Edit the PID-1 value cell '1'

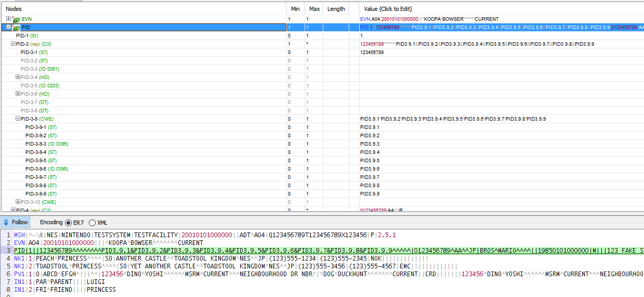(502, 36)
